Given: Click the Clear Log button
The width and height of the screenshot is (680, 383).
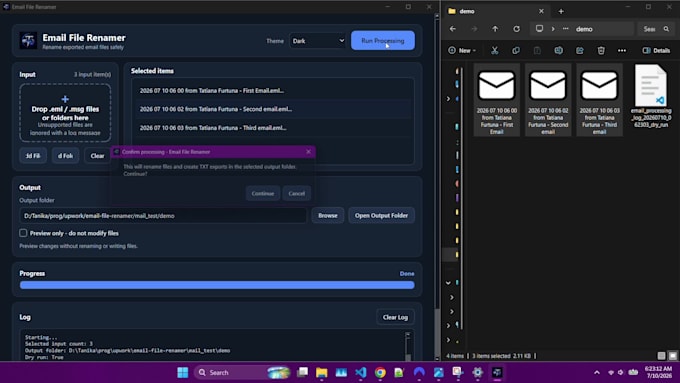Looking at the screenshot, I should click(x=395, y=317).
